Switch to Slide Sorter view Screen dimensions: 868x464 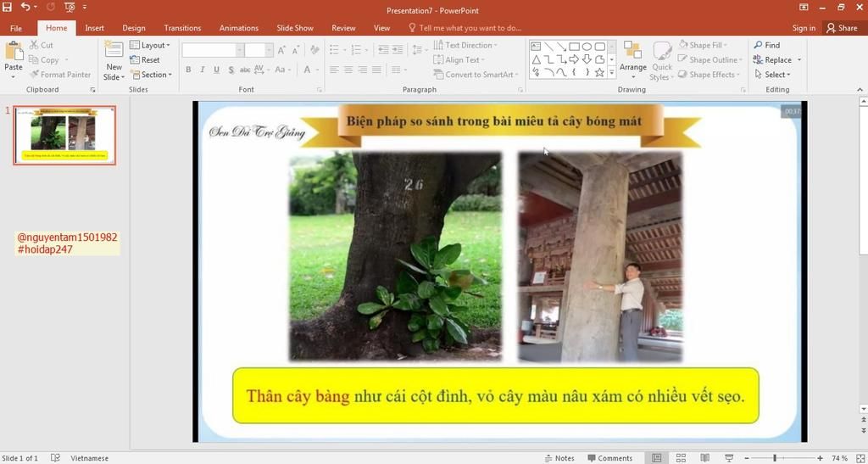(681, 458)
